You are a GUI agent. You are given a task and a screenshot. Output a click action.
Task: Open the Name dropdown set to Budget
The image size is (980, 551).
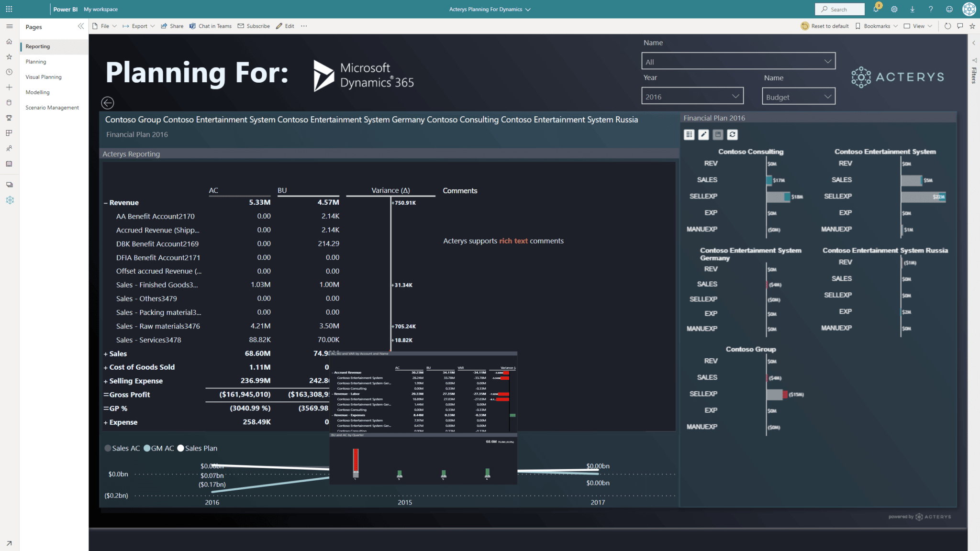click(798, 96)
